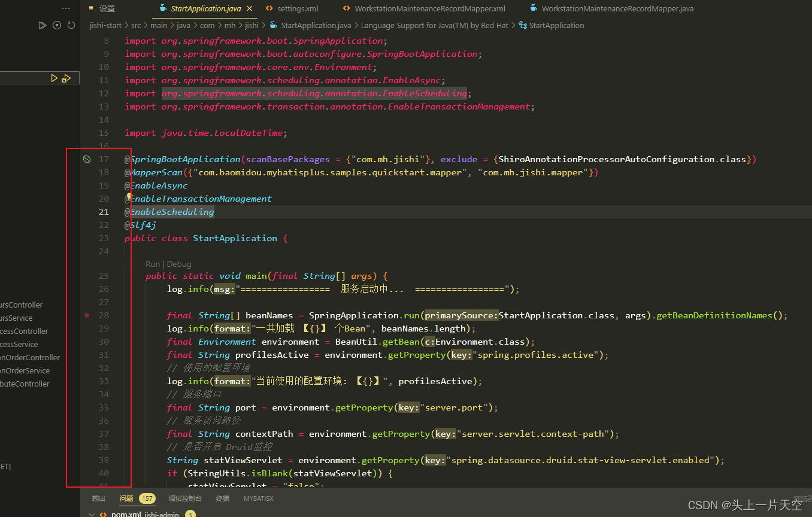Open the jishi breadcrumb dropdown
Image resolution: width=812 pixels, height=517 pixels.
tap(252, 26)
